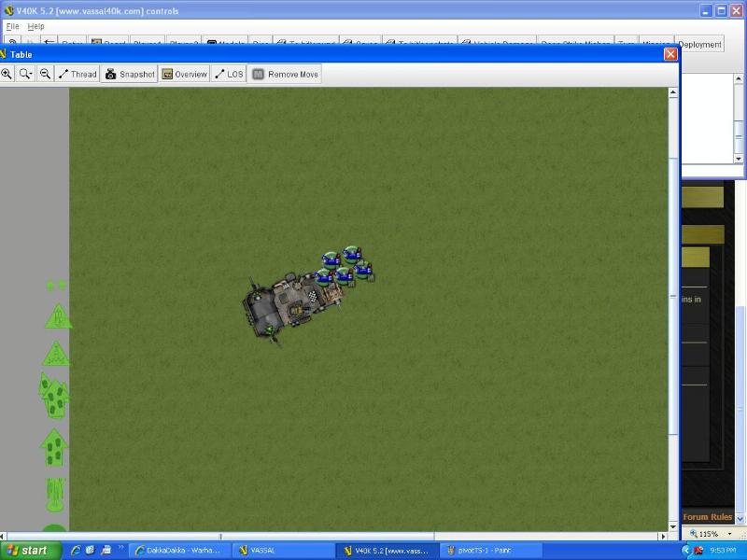
Task: Toggle the LOS line-of-sight tool
Action: pyautogui.click(x=229, y=74)
